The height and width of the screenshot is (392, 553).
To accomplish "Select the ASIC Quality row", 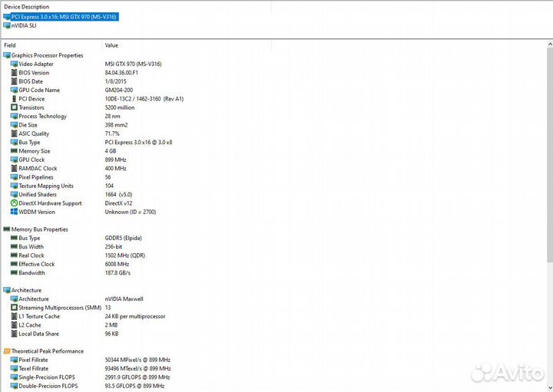I will click(34, 133).
